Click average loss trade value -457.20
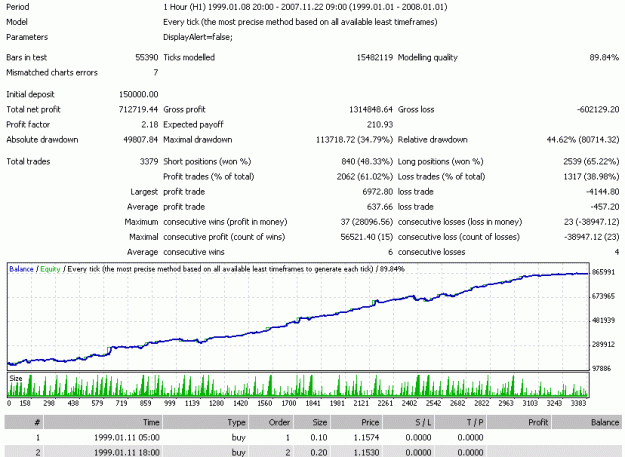This screenshot has width=625, height=457. pos(605,207)
